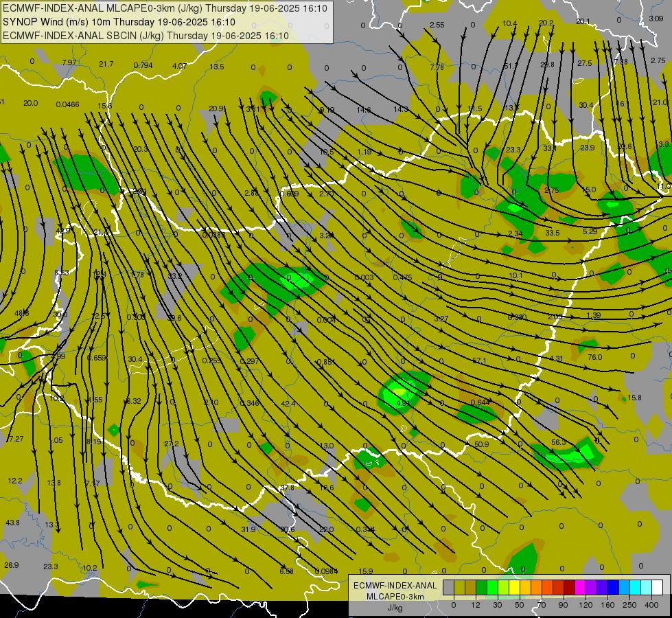
Task: Click the SBCIN header line at top
Action: point(146,36)
